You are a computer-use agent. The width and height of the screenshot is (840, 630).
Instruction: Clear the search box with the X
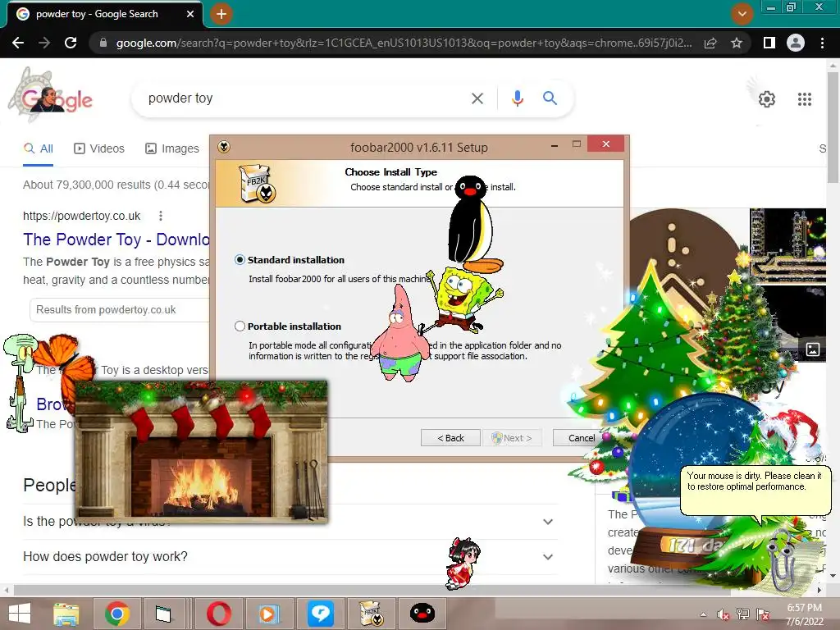pos(477,98)
